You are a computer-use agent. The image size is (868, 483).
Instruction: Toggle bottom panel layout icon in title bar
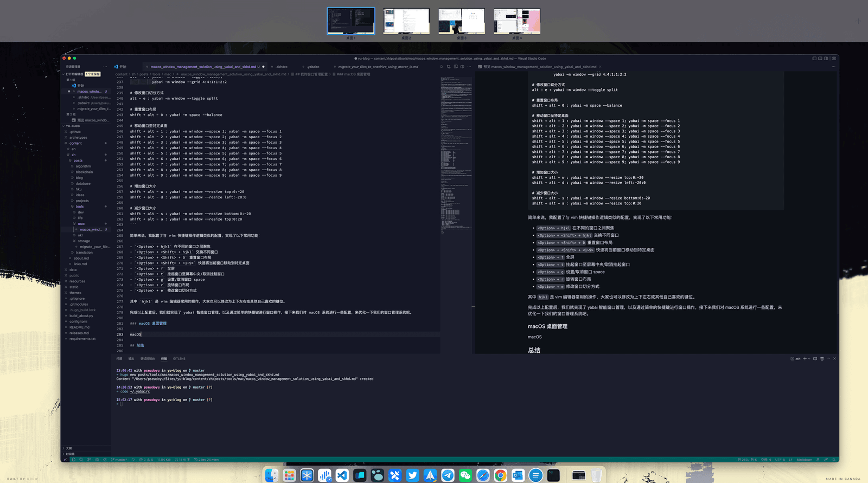click(820, 59)
